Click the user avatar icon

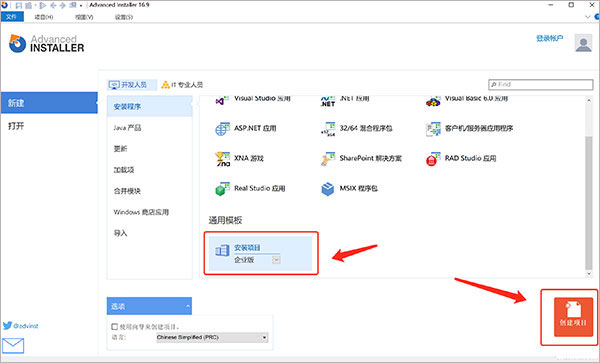(x=583, y=43)
